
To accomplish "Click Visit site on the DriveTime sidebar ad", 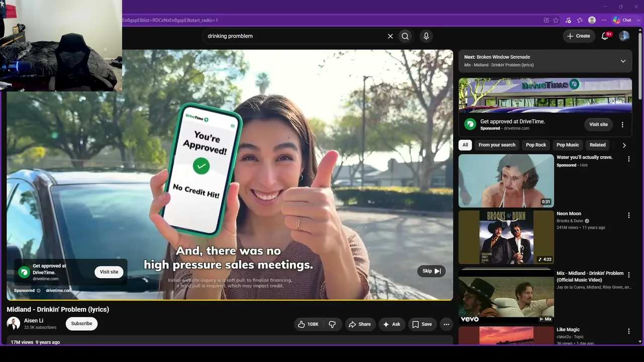I will click(x=598, y=125).
